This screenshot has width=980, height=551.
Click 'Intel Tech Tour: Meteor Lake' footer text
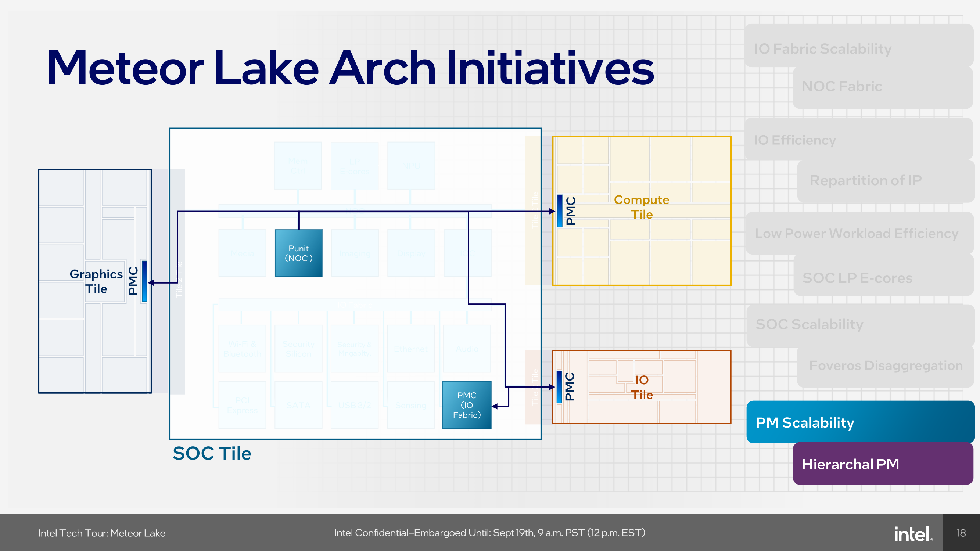tap(102, 533)
